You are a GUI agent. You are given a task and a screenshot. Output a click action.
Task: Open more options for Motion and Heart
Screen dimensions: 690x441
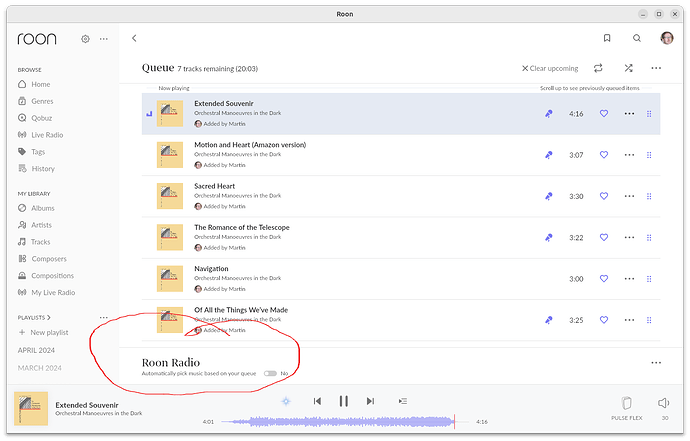pos(629,155)
